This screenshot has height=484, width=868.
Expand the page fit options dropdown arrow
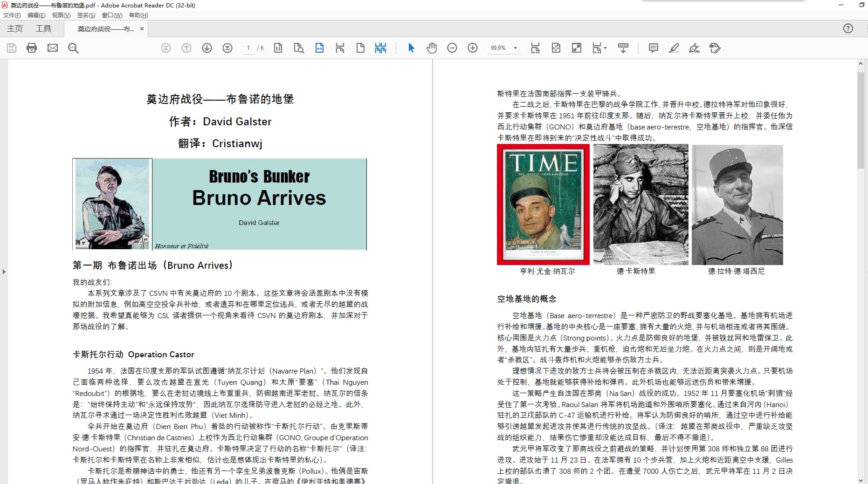click(x=605, y=48)
